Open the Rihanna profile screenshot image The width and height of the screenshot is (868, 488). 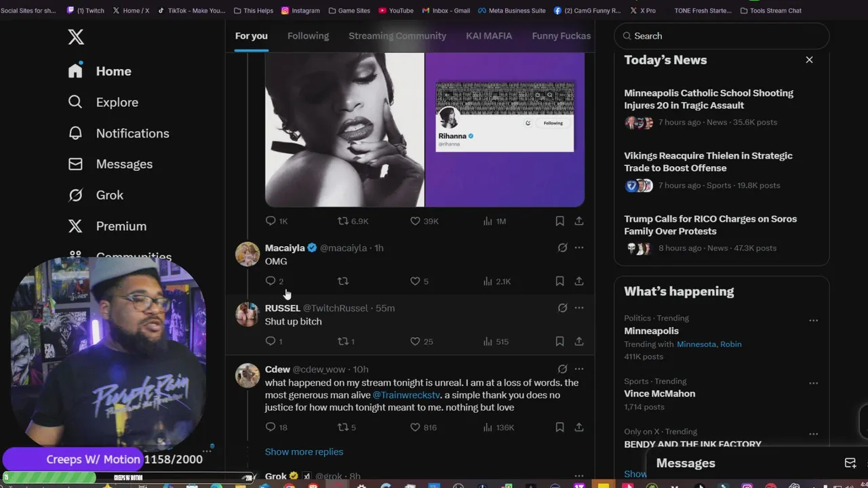pyautogui.click(x=505, y=129)
